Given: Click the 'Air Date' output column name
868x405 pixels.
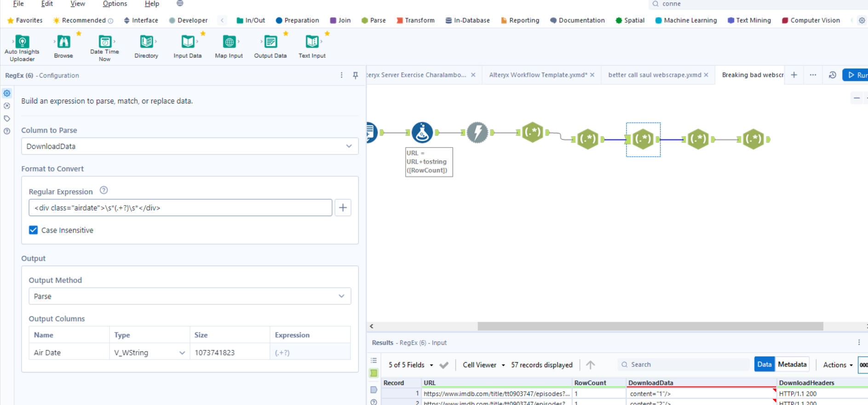Looking at the screenshot, I should (x=47, y=353).
